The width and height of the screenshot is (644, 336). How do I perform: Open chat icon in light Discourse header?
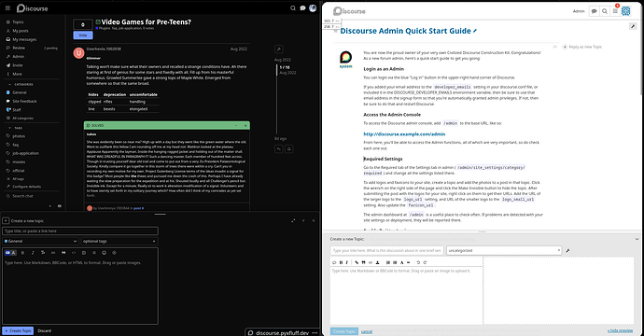pos(594,11)
